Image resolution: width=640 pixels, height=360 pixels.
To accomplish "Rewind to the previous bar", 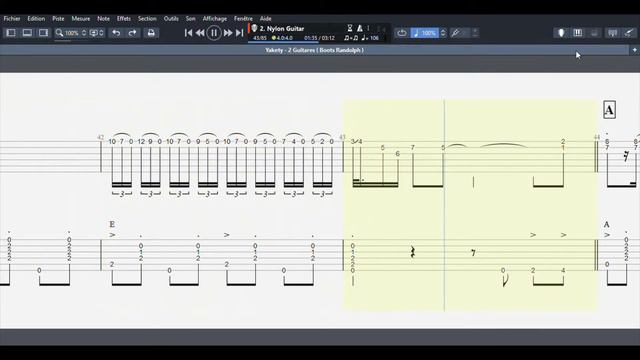I will coord(200,33).
